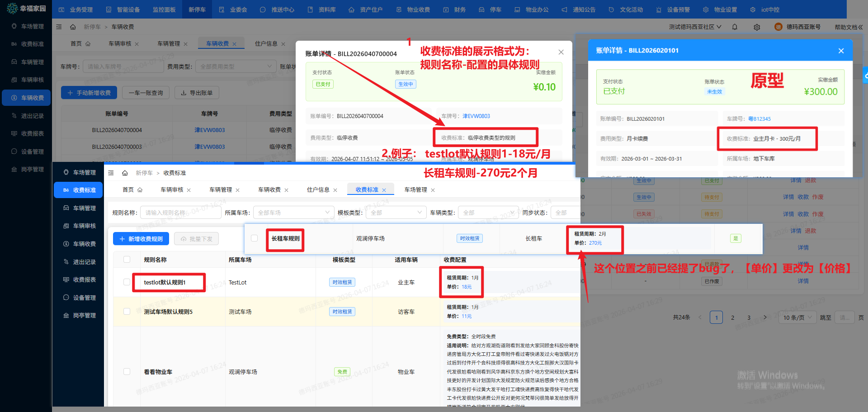Image resolution: width=868 pixels, height=412 pixels.
Task: Switch to the 车场管理 tab
Action: 415,190
